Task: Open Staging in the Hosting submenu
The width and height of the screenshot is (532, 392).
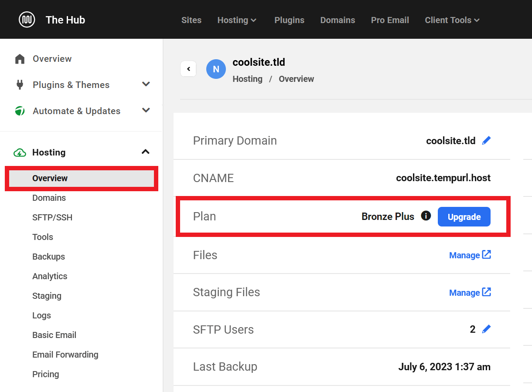Action: (x=47, y=296)
